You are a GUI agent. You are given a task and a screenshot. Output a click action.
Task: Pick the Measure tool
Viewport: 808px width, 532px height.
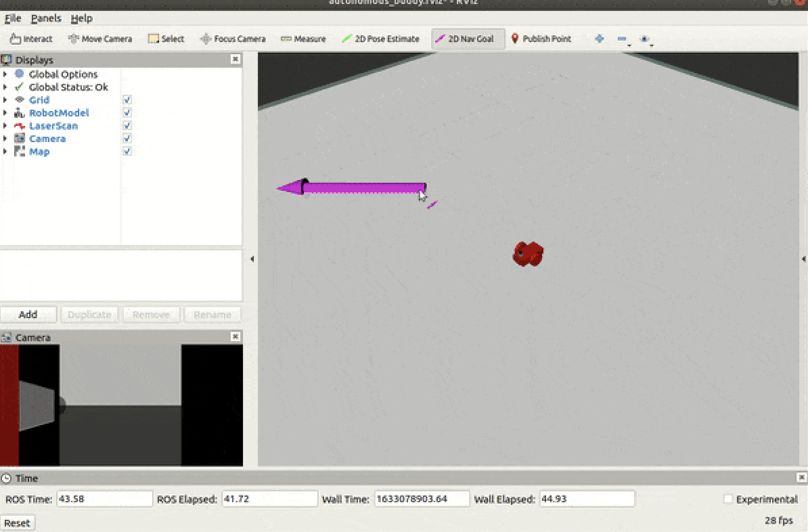[x=303, y=39]
